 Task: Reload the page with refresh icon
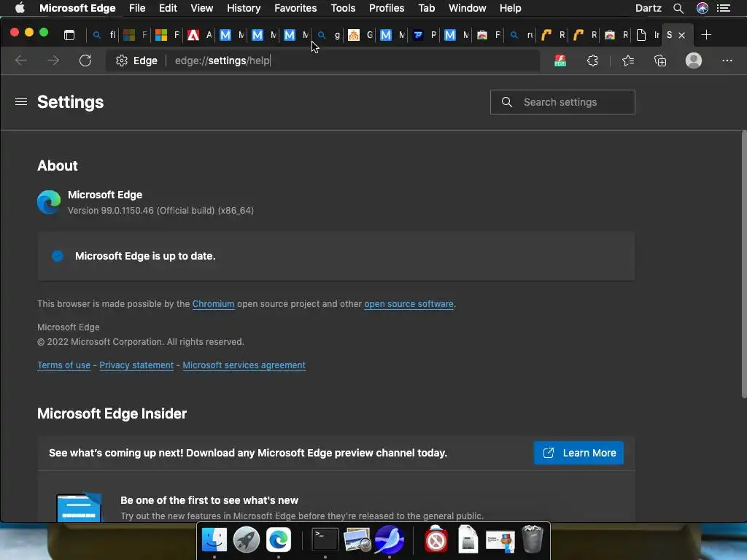point(85,61)
